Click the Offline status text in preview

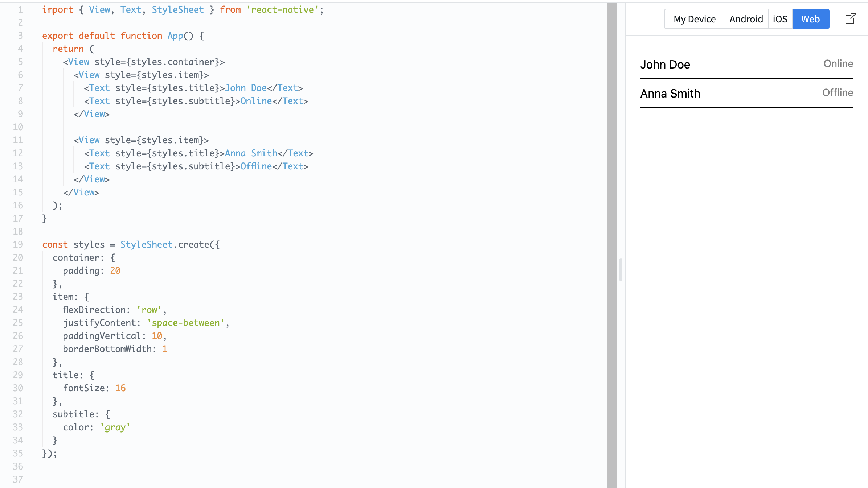(837, 93)
